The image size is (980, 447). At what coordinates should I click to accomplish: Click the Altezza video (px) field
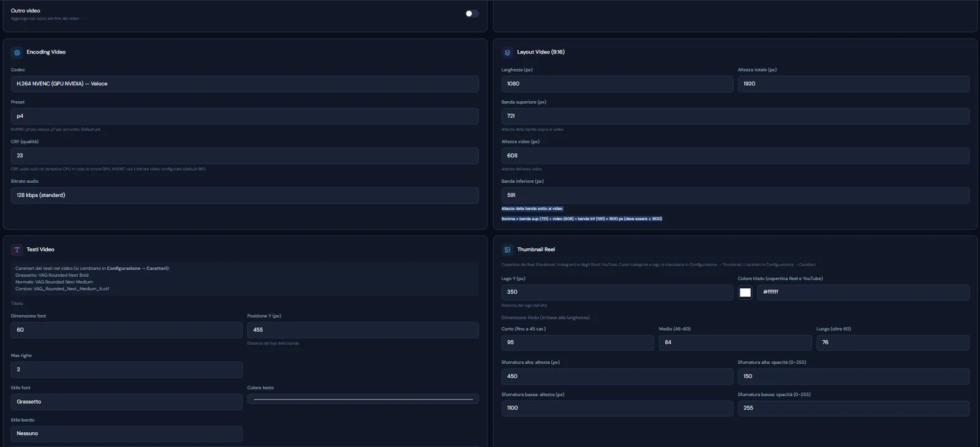coord(735,156)
